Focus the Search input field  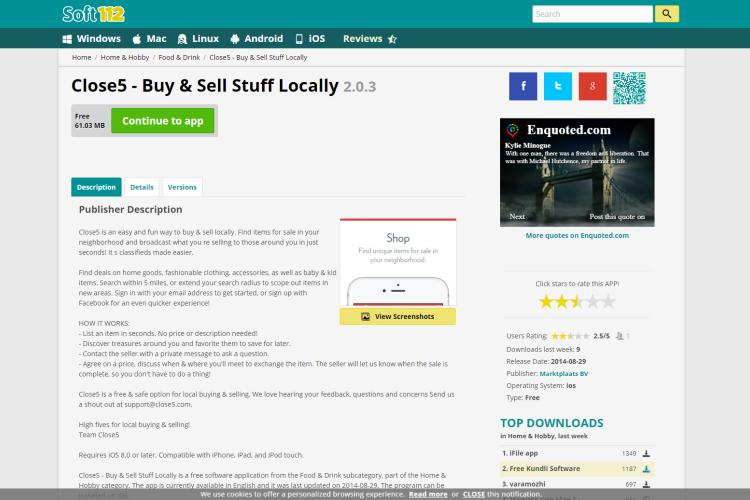pyautogui.click(x=592, y=14)
